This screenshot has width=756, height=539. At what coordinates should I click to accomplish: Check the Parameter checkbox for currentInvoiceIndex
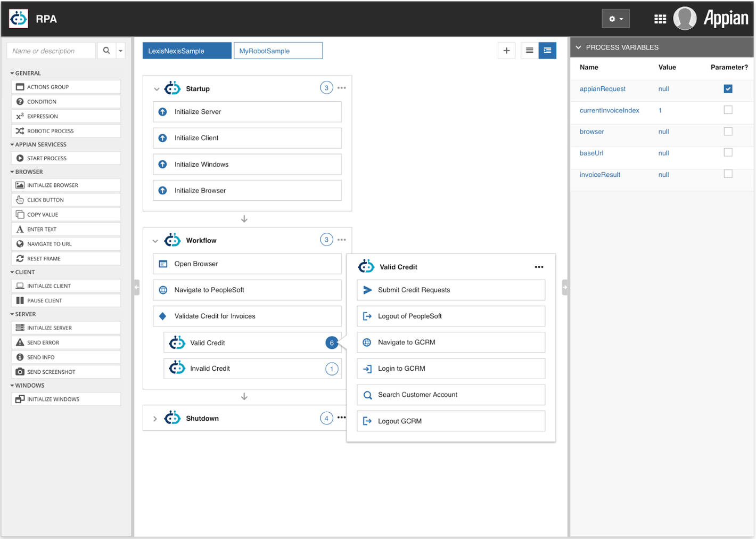tap(728, 110)
